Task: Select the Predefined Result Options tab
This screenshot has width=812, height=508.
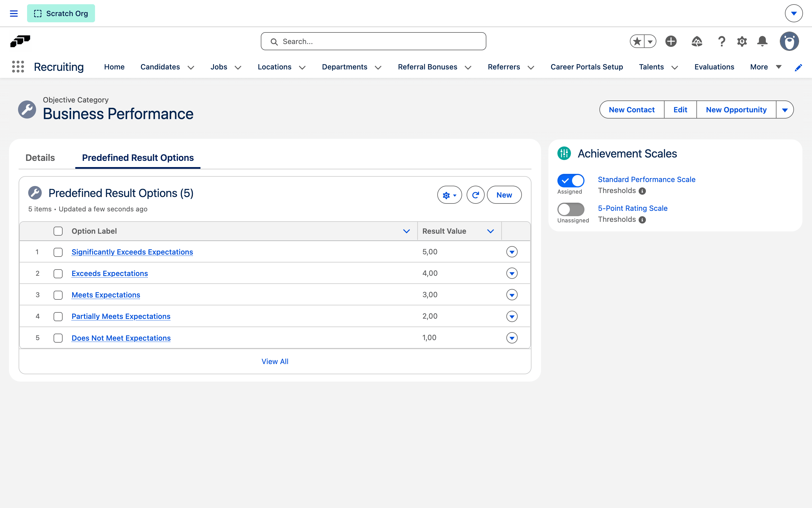Action: [138, 157]
